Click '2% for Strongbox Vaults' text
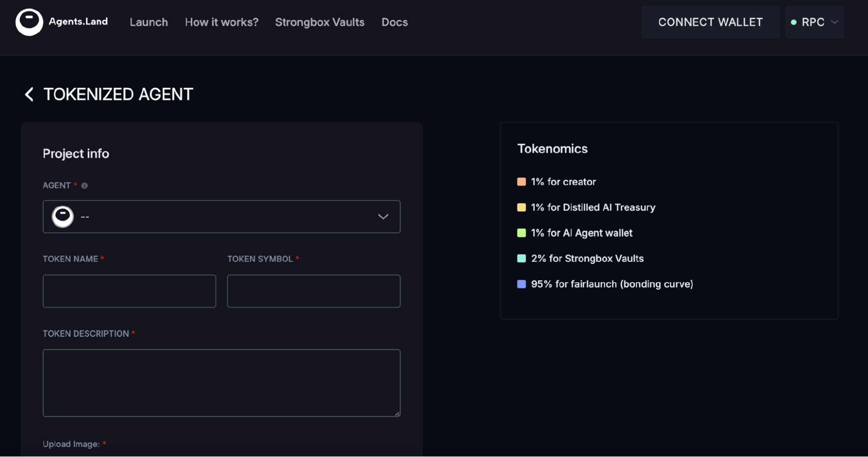The height and width of the screenshot is (457, 868). click(x=587, y=259)
